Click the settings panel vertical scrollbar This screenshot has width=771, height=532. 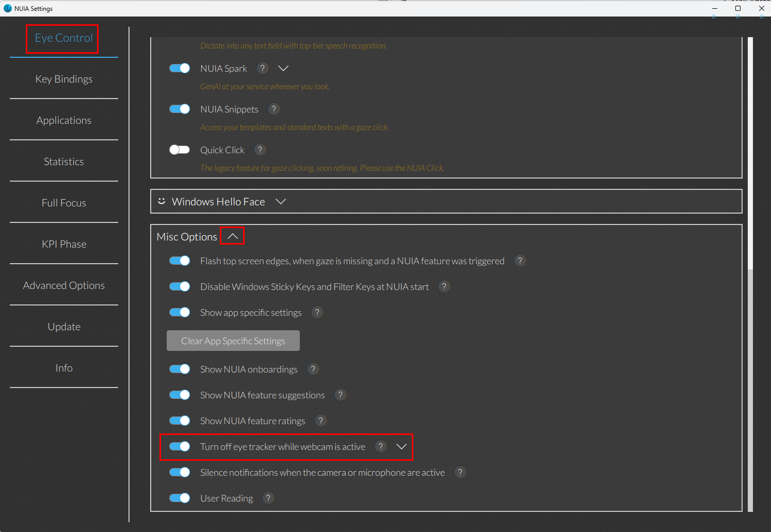pyautogui.click(x=750, y=274)
